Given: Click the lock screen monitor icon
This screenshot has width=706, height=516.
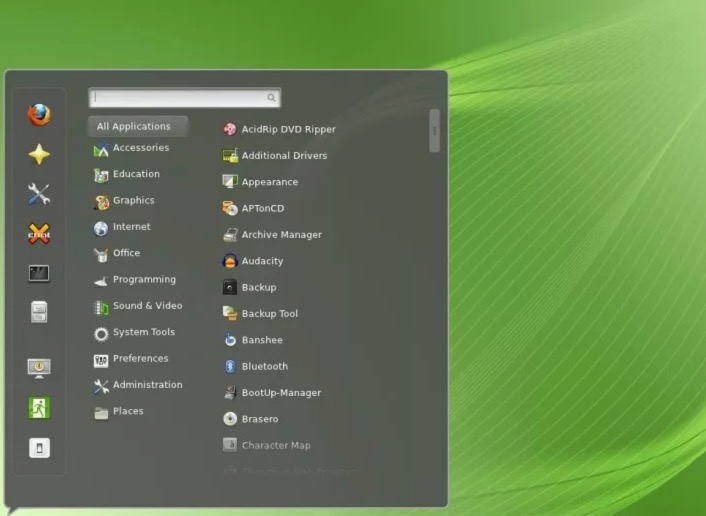Looking at the screenshot, I should (x=39, y=368).
